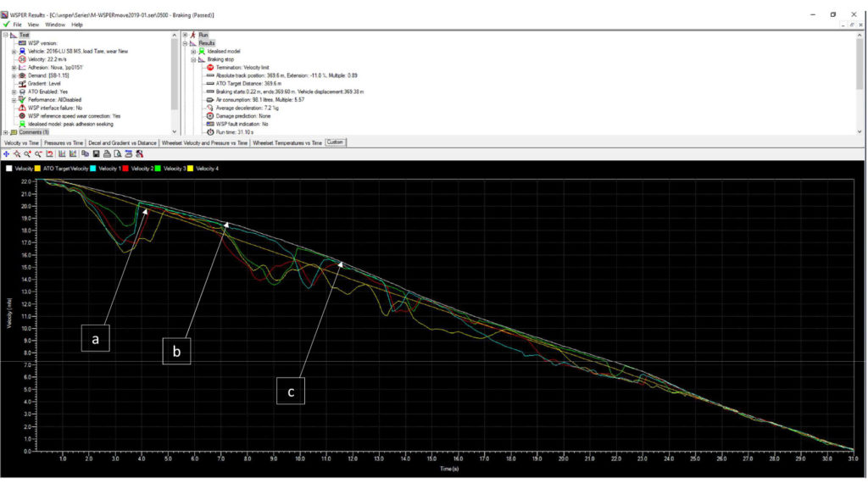Click the printer setup icon
The height and width of the screenshot is (489, 868).
129,154
